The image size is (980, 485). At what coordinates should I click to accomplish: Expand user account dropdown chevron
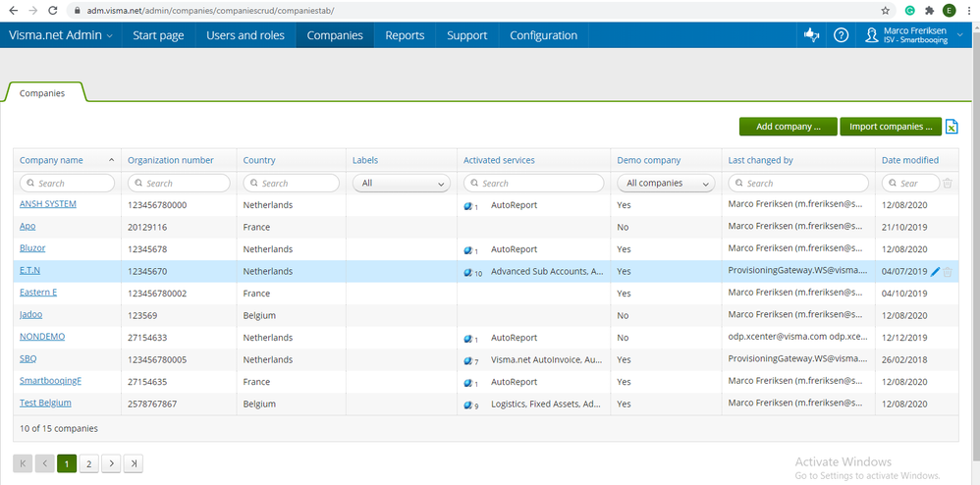[960, 35]
